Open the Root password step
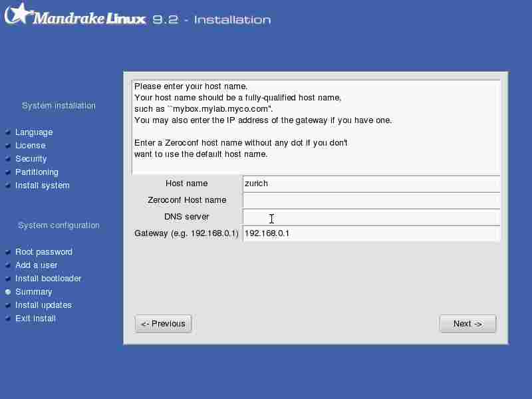 (x=44, y=252)
